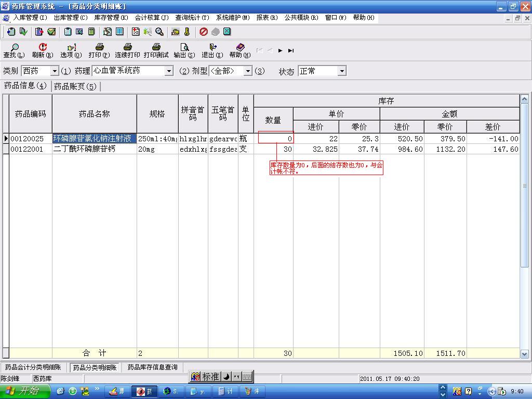This screenshot has width=532, height=399.
Task: Click the calculator icon in top toolbar
Action: [x=91, y=32]
